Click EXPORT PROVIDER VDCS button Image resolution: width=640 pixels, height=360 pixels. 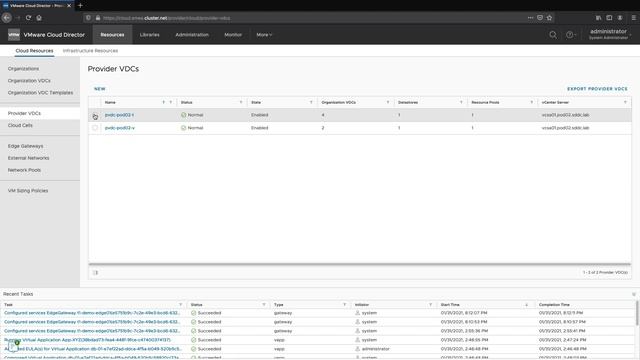point(597,89)
